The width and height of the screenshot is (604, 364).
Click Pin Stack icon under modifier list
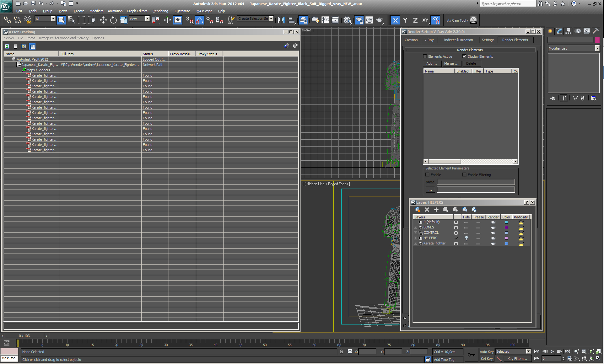[553, 98]
